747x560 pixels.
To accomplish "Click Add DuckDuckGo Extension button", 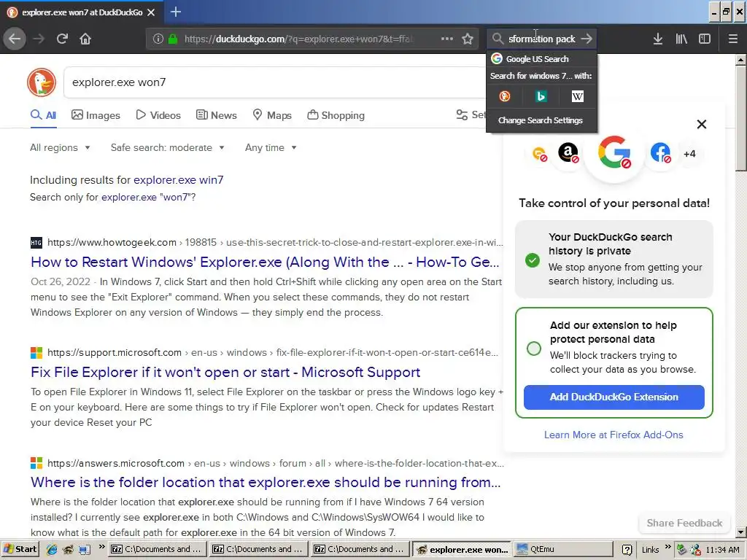I will pos(614,397).
